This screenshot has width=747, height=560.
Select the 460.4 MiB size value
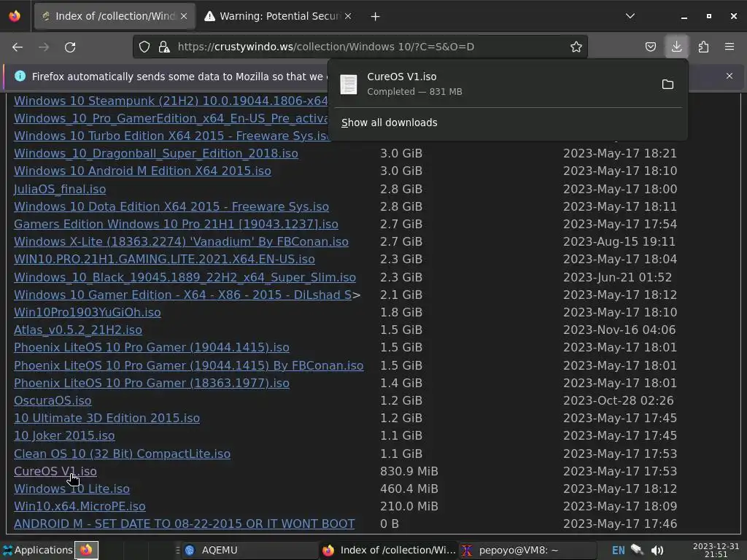[x=409, y=489]
